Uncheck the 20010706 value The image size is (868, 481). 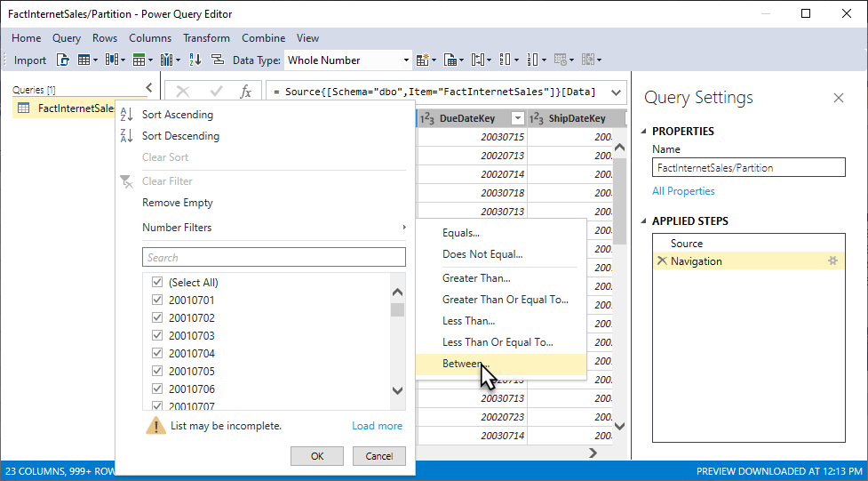point(157,389)
